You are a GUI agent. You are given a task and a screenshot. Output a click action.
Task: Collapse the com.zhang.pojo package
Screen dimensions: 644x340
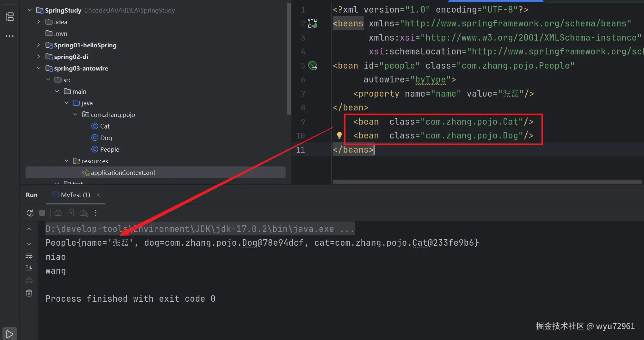(75, 115)
